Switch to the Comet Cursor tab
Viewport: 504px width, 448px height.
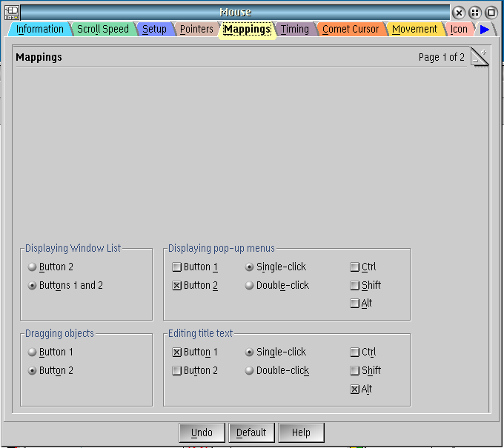coord(351,29)
